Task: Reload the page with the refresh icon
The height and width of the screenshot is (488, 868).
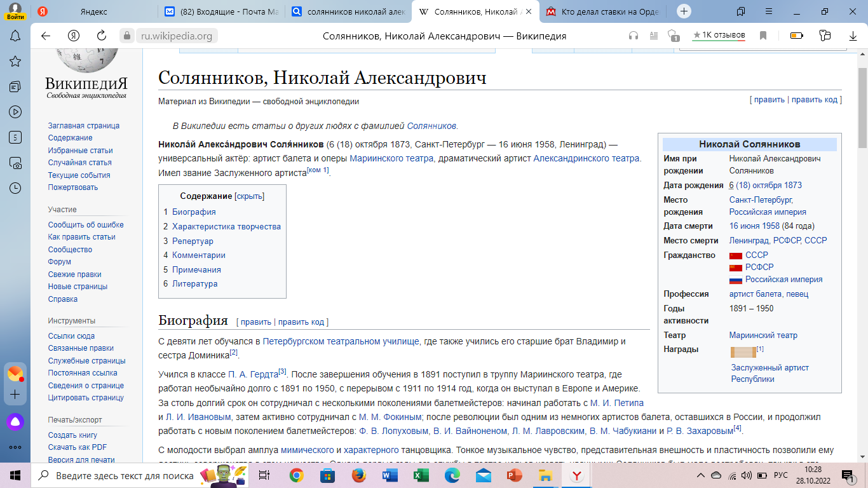Action: pyautogui.click(x=101, y=36)
